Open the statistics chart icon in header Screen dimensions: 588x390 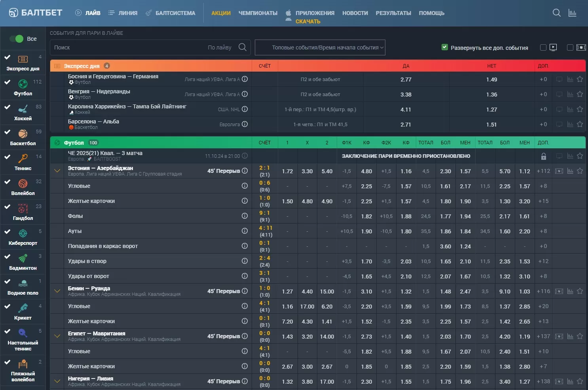point(572,13)
